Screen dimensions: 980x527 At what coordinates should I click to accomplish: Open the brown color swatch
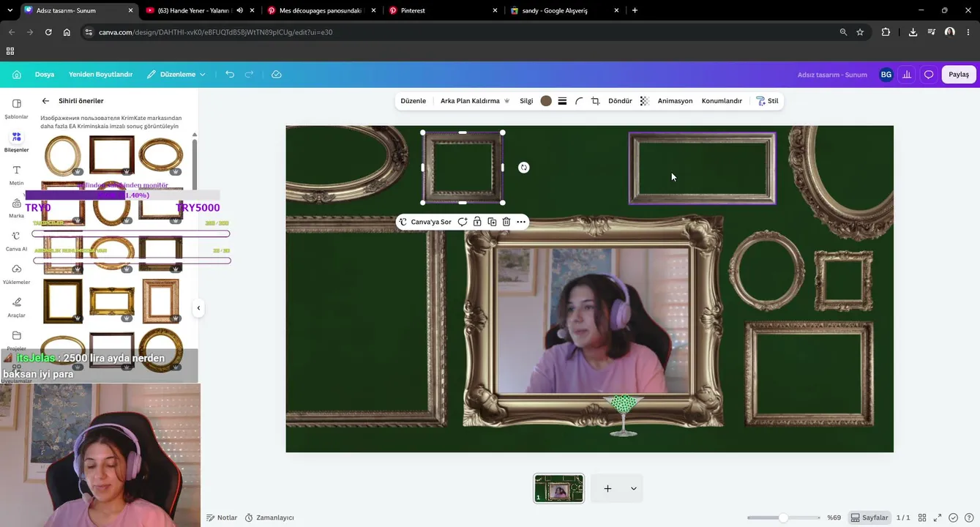pos(546,101)
